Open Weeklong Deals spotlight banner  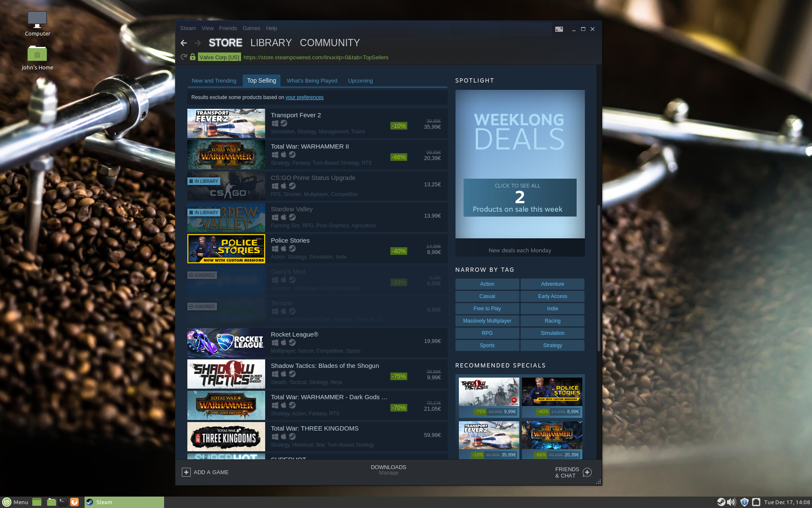pos(520,173)
